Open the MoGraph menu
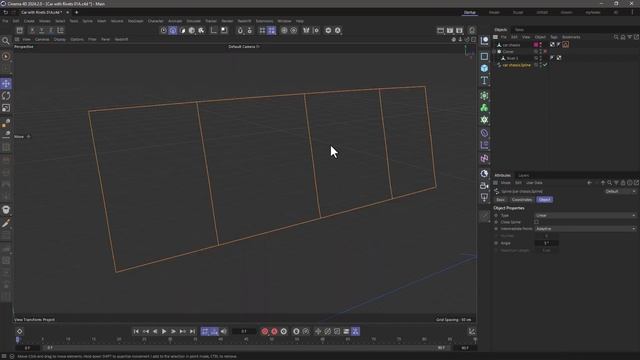Image resolution: width=640 pixels, height=360 pixels. [136, 21]
